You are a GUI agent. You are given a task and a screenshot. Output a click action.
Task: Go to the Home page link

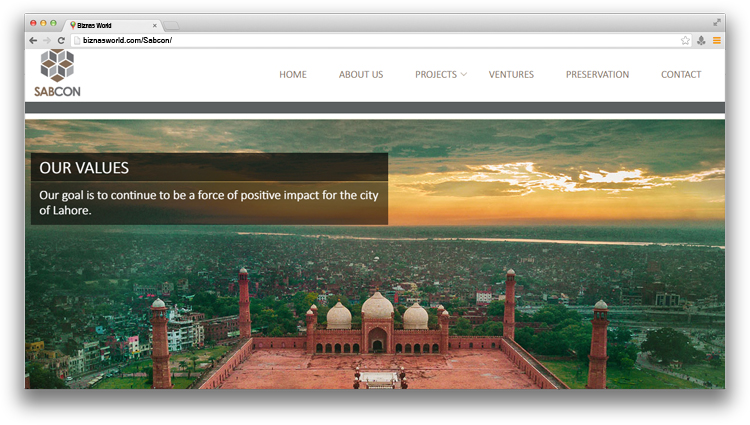(293, 75)
